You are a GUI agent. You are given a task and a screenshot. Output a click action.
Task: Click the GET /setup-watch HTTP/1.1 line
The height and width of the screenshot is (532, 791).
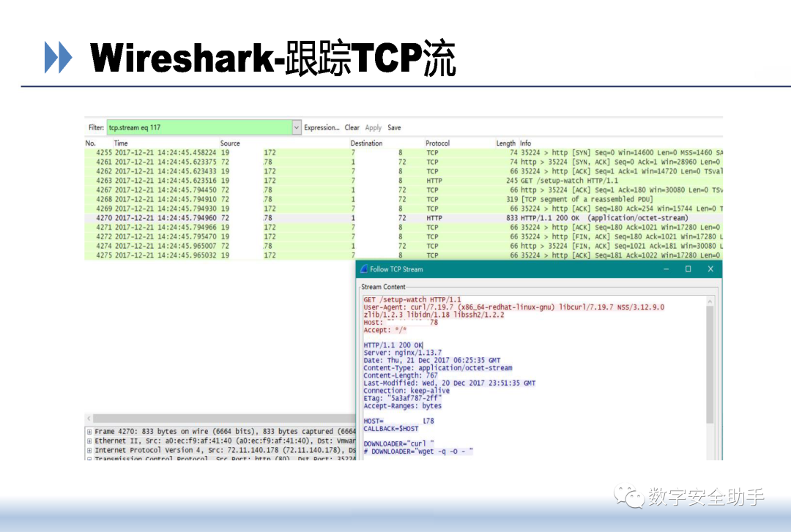coord(412,299)
